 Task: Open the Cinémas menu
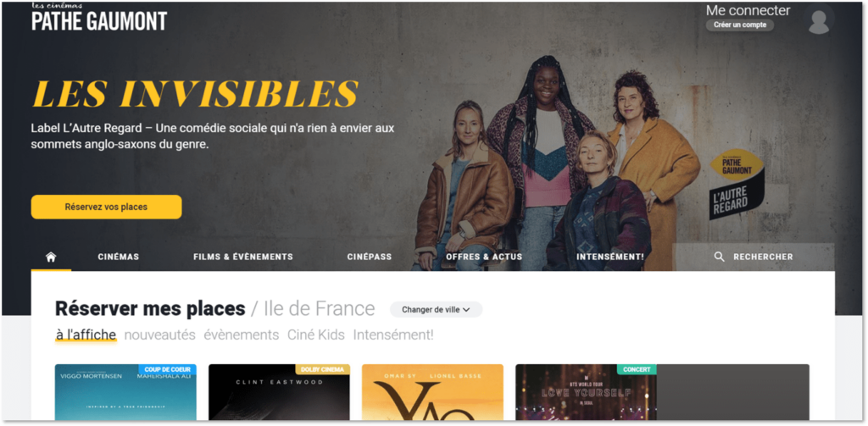coord(119,257)
